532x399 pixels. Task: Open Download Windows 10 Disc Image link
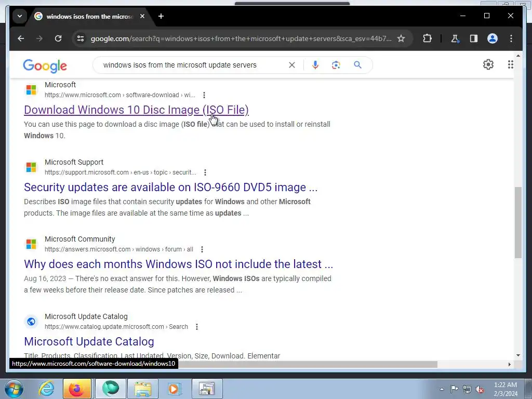tap(137, 110)
